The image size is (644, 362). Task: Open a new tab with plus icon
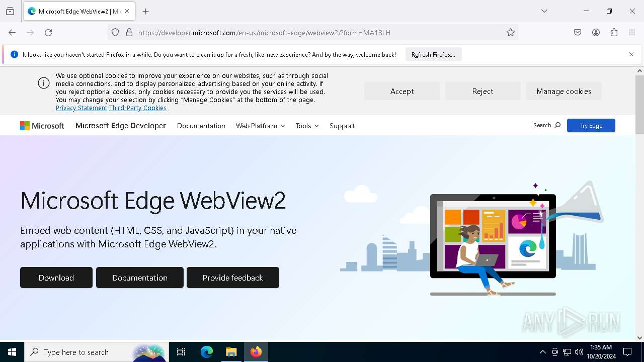(146, 11)
